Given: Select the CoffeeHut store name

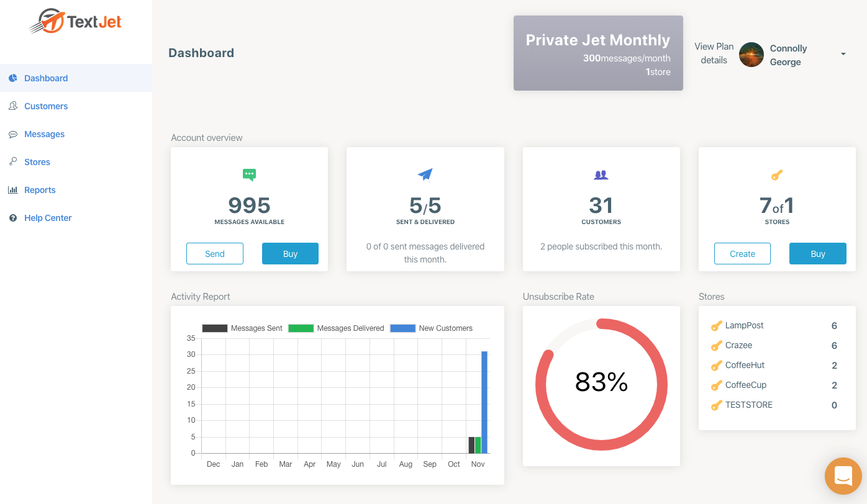Looking at the screenshot, I should (745, 366).
